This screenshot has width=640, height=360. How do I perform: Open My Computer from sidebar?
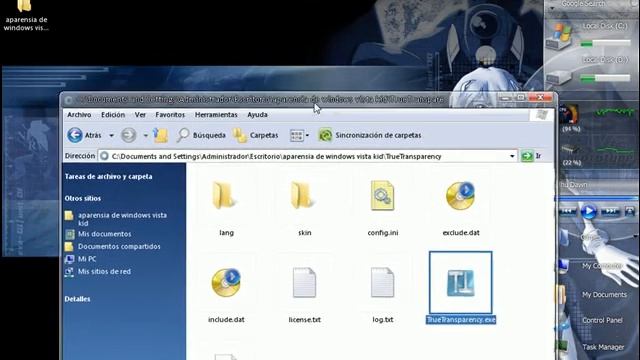(x=602, y=266)
